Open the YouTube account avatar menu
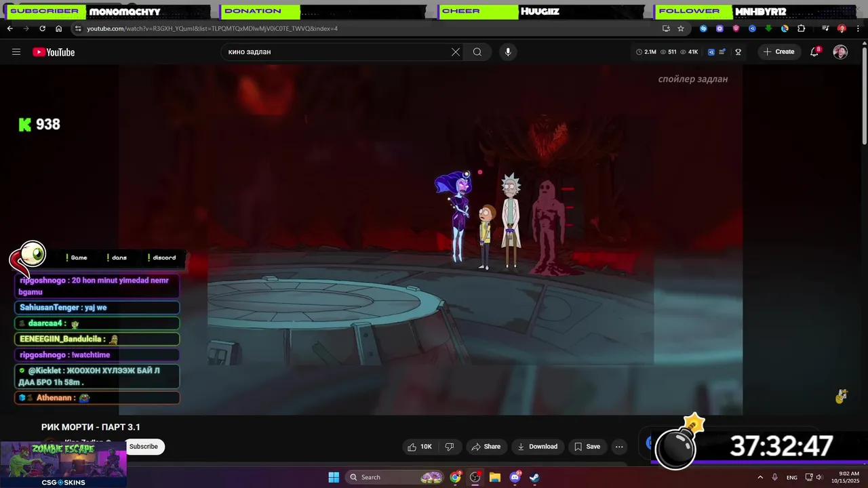This screenshot has height=488, width=868. [840, 52]
